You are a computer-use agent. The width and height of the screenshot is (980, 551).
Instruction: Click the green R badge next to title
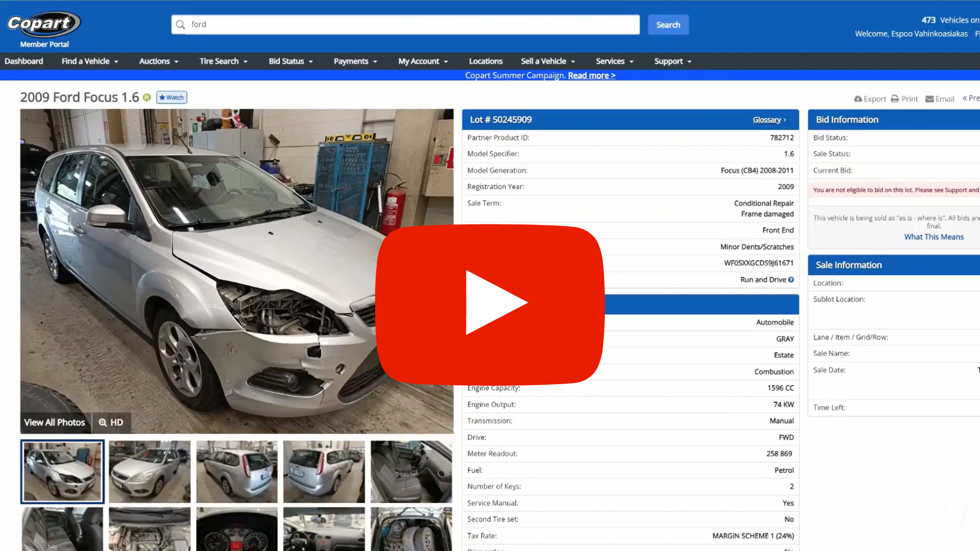pyautogui.click(x=147, y=97)
